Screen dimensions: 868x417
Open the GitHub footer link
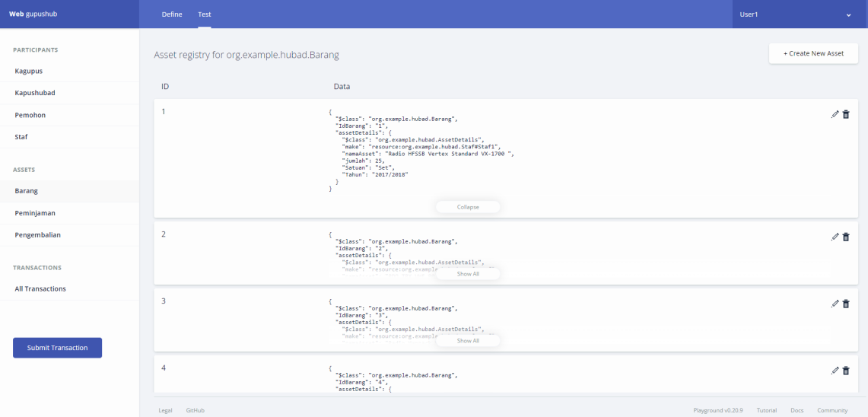pyautogui.click(x=195, y=410)
